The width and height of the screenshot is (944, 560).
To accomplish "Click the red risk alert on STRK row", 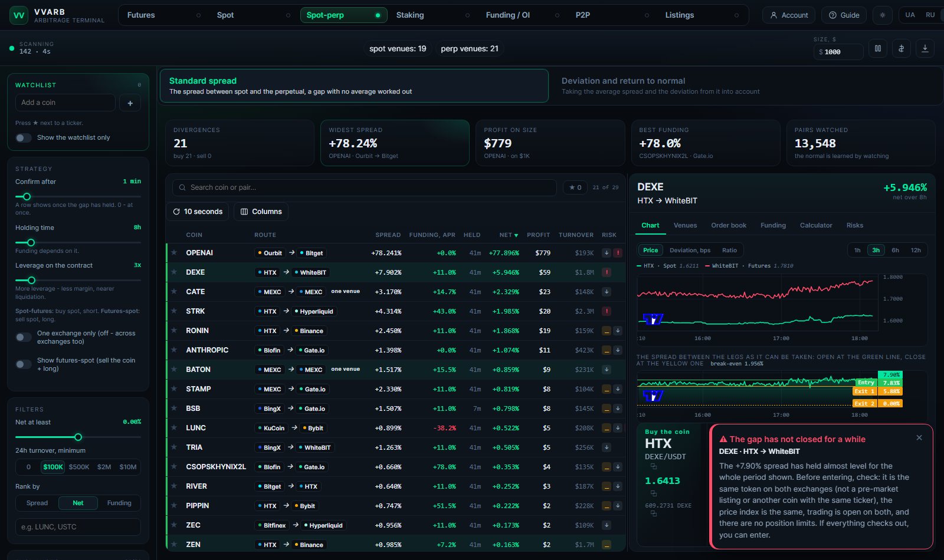I will [607, 311].
